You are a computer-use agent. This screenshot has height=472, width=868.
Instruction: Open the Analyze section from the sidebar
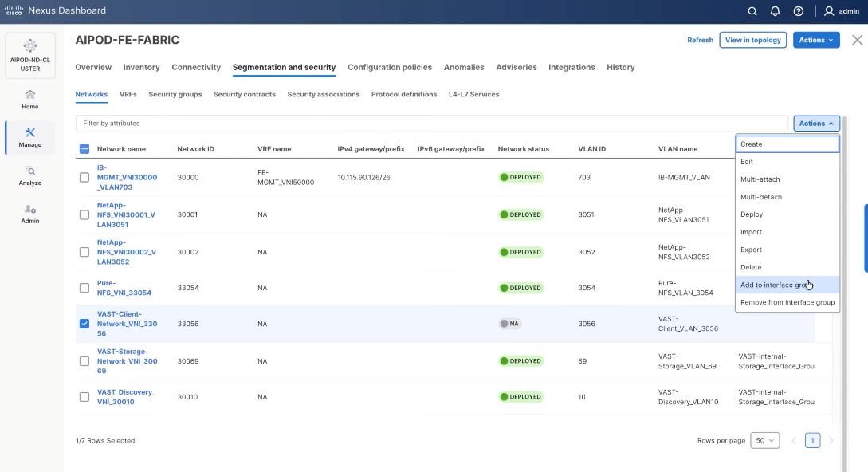pos(29,175)
